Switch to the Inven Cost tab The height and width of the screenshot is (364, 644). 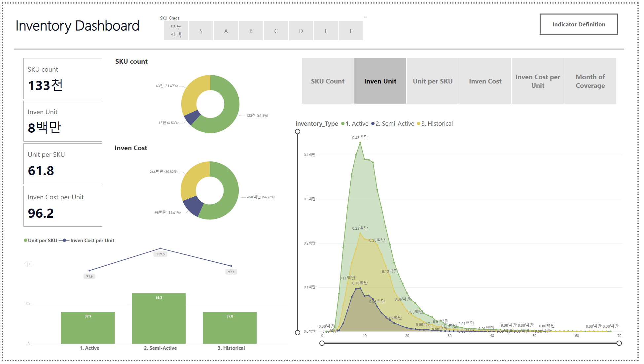[x=485, y=81]
